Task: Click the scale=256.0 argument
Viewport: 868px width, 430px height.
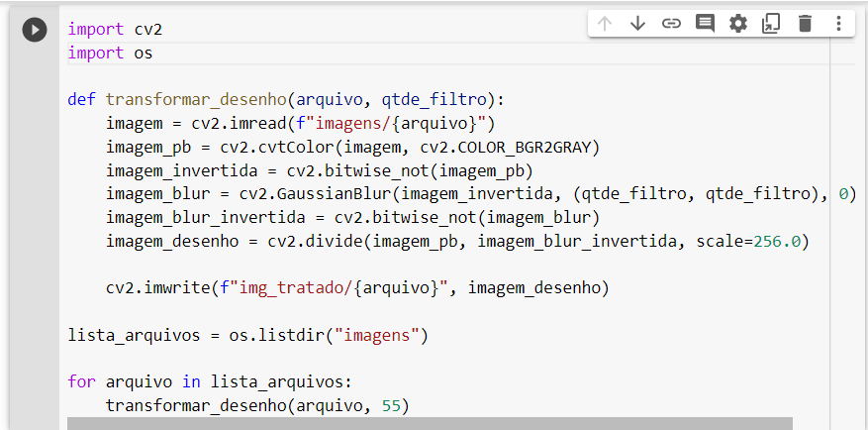Action: tap(748, 242)
